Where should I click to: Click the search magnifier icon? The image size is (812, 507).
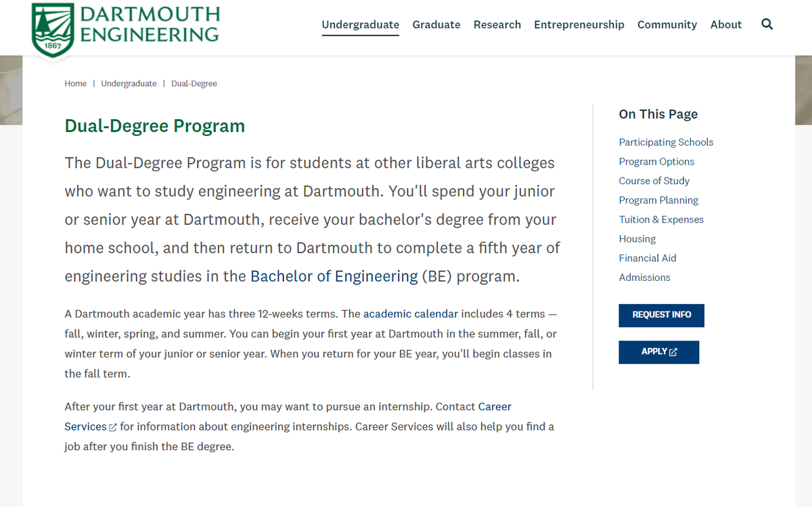click(x=767, y=24)
